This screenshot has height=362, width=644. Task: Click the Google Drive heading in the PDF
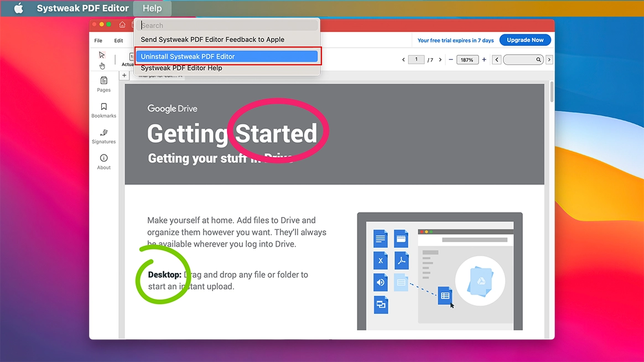(173, 109)
